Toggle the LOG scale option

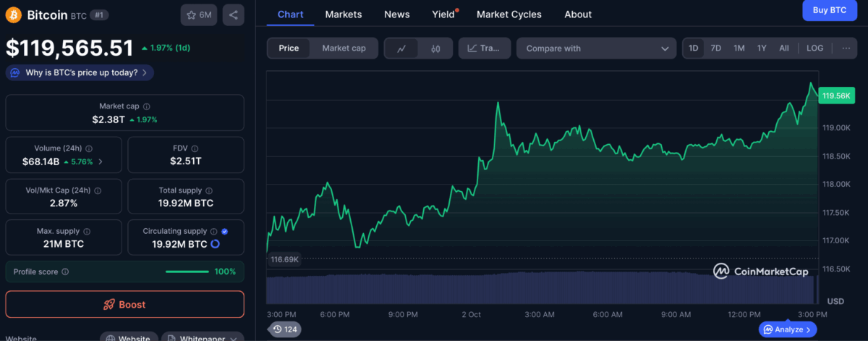[814, 48]
